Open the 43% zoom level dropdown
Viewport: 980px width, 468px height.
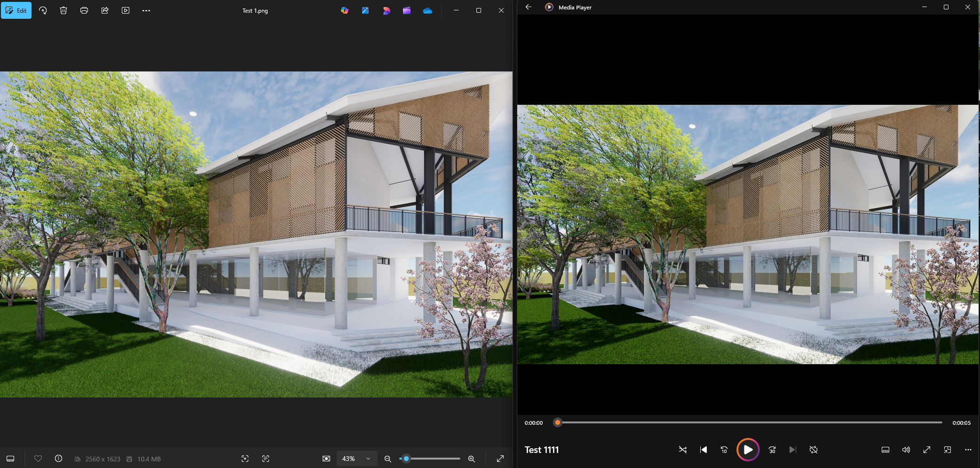click(357, 459)
